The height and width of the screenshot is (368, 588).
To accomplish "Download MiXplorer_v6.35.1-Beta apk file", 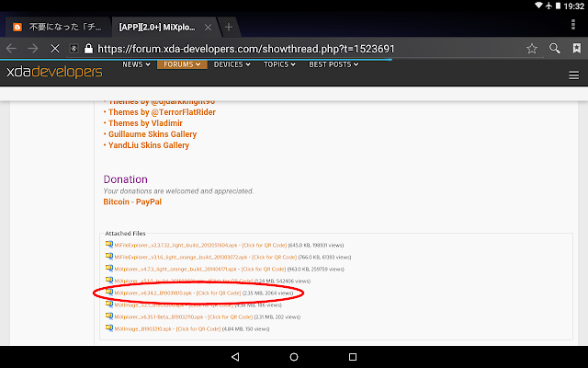I will 159,316.
